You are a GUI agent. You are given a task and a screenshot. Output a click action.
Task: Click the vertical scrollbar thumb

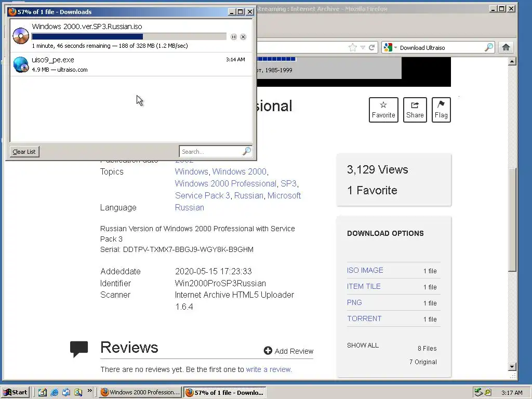click(512, 220)
